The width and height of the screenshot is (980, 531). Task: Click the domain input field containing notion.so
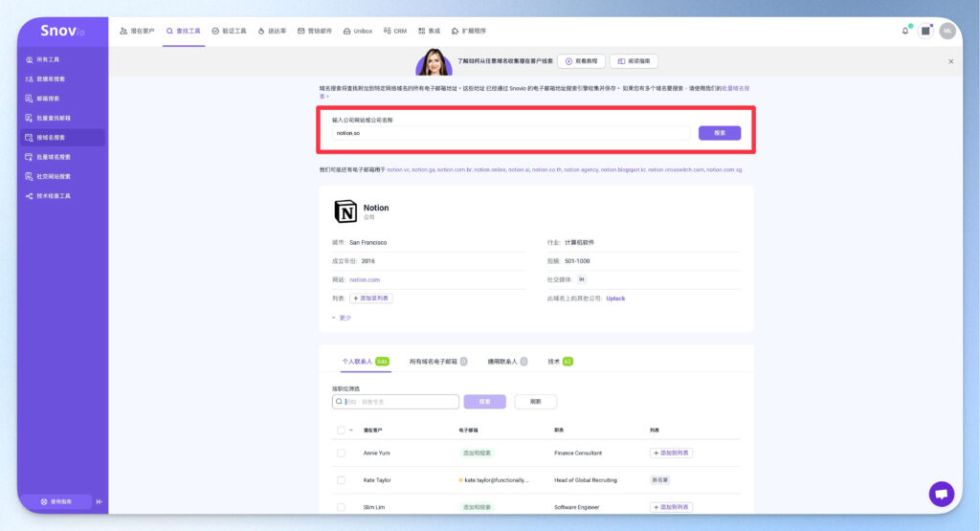(511, 133)
